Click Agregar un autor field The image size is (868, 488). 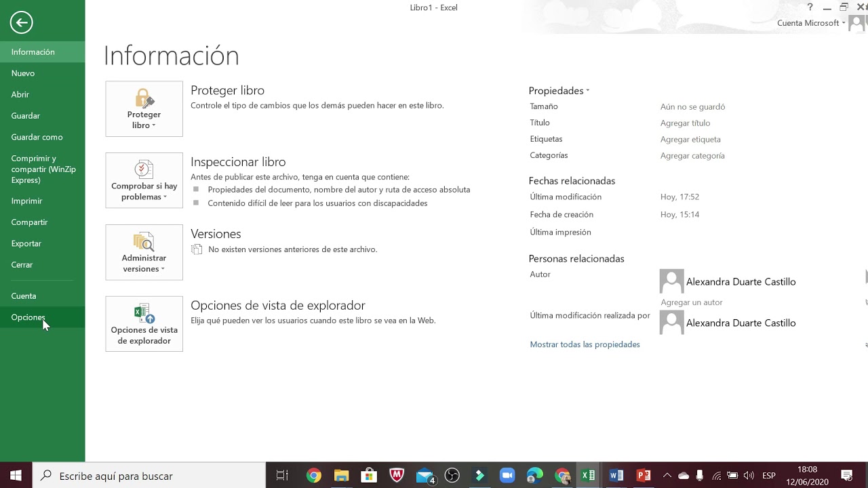pyautogui.click(x=692, y=302)
